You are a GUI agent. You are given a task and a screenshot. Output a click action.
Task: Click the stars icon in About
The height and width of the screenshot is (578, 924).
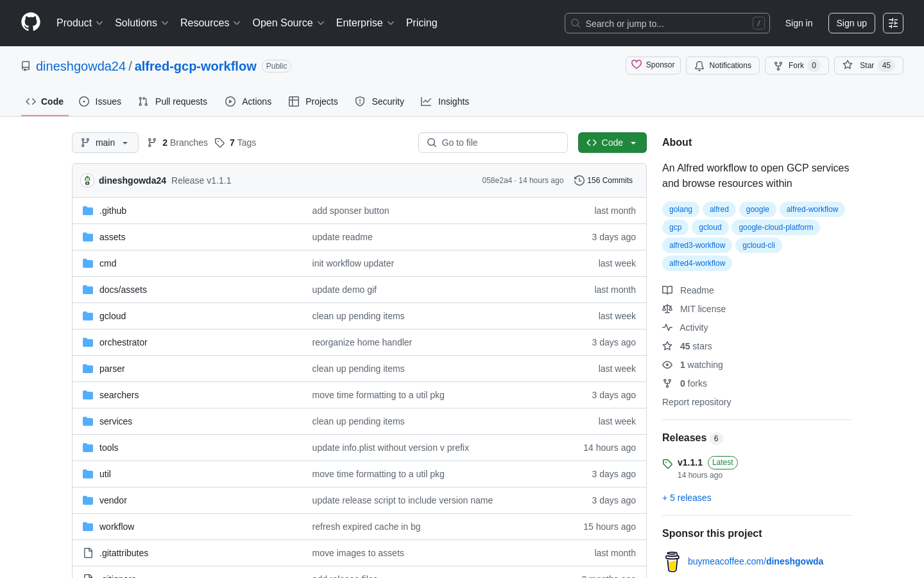pos(667,346)
